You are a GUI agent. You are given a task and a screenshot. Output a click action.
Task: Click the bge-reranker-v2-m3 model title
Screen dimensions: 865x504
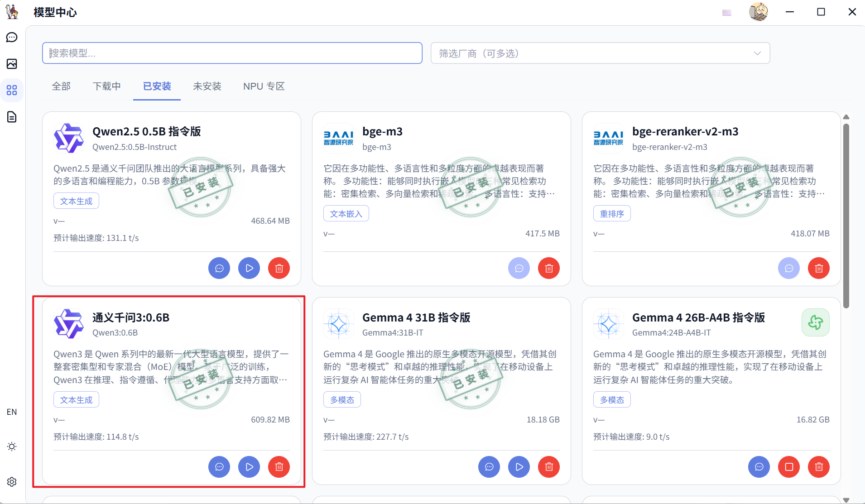coord(685,131)
